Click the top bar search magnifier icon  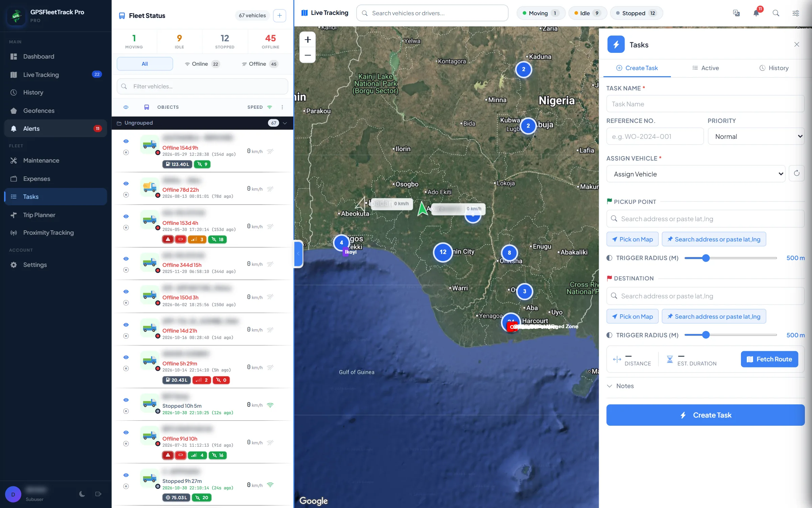tap(776, 13)
